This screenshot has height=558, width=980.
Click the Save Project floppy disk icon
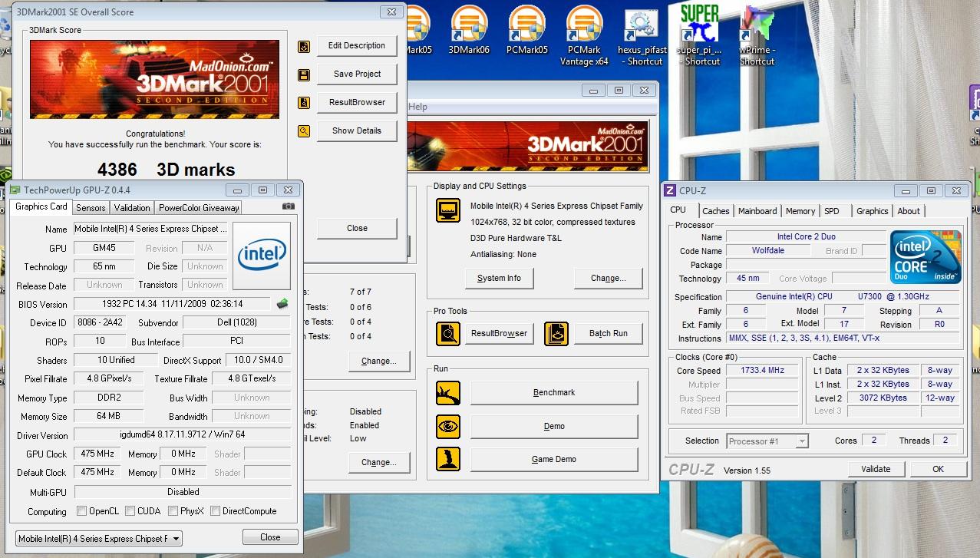(x=304, y=74)
